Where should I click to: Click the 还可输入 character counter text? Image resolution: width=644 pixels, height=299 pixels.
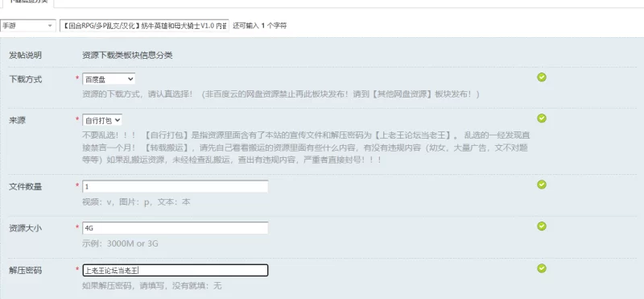pos(259,26)
